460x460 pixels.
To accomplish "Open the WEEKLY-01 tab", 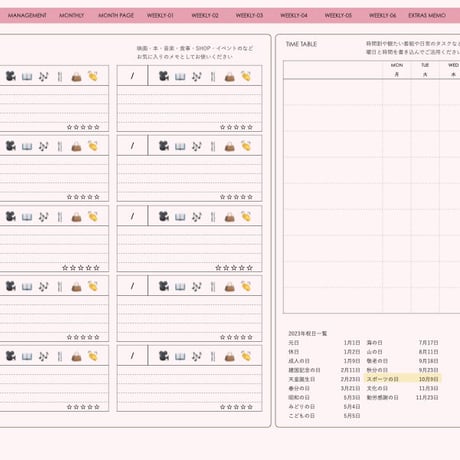I will pyautogui.click(x=160, y=15).
